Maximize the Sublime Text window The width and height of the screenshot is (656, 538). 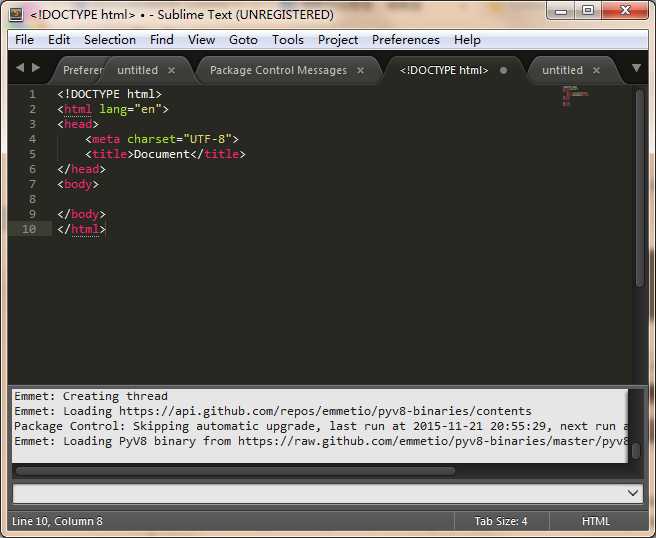pos(588,10)
